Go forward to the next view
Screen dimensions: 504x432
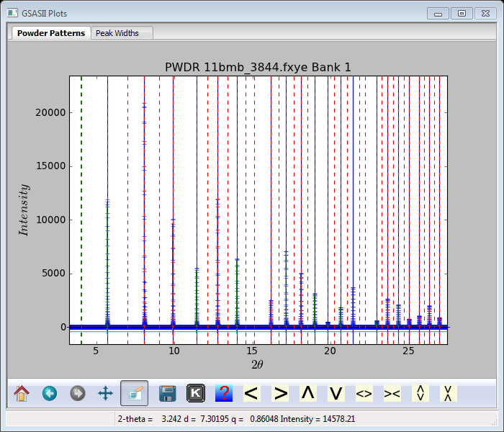78,393
